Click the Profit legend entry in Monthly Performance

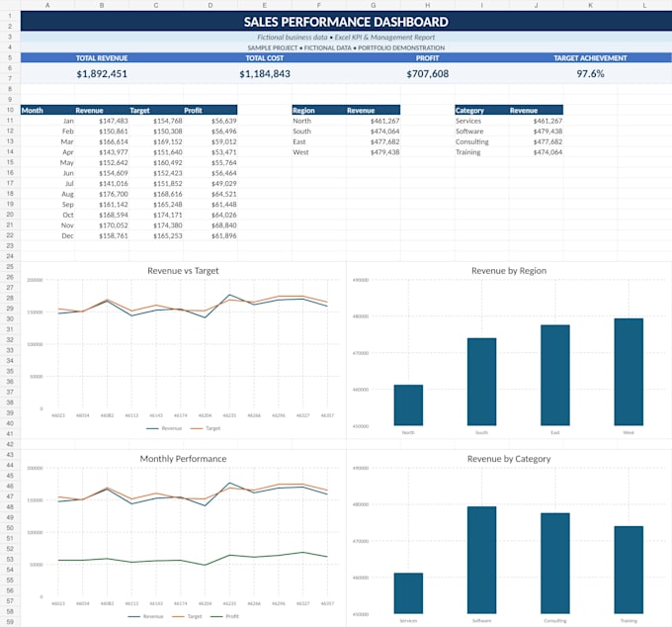pos(225,616)
